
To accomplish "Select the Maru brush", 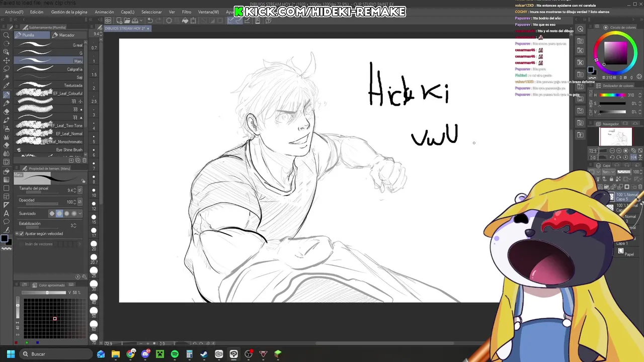I will pos(49,61).
